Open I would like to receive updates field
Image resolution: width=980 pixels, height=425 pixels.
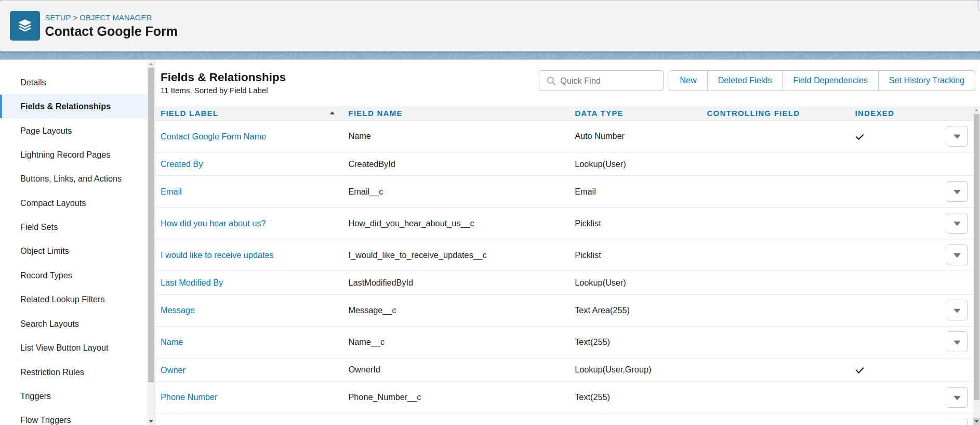point(217,255)
